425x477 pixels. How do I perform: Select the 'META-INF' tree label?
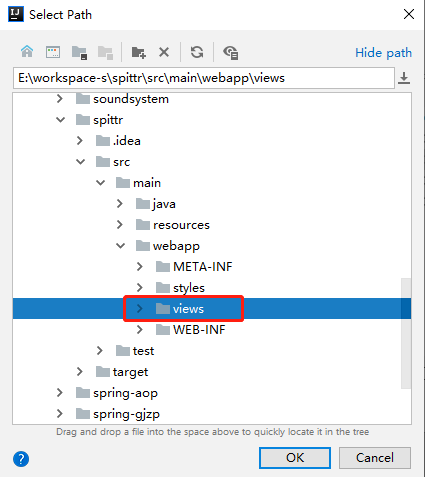point(203,267)
